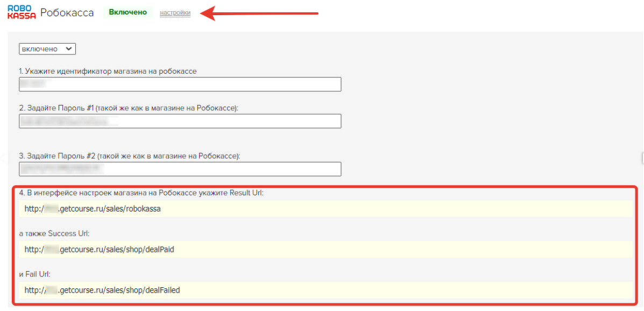Click the Result Url ending in sales/robokassa
Image resolution: width=644 pixels, height=311 pixels.
(x=93, y=209)
